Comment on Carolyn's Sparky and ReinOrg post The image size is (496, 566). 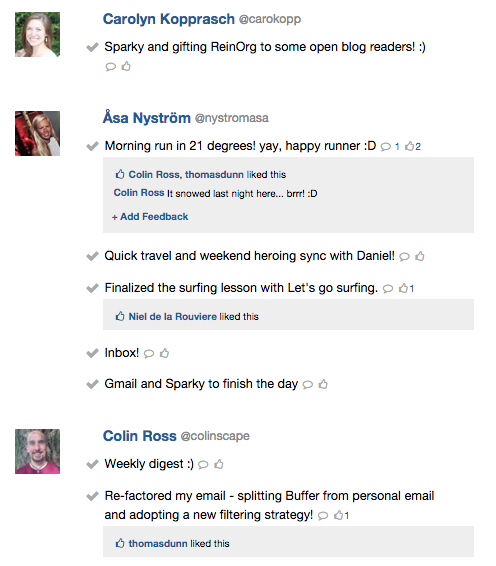pyautogui.click(x=110, y=67)
